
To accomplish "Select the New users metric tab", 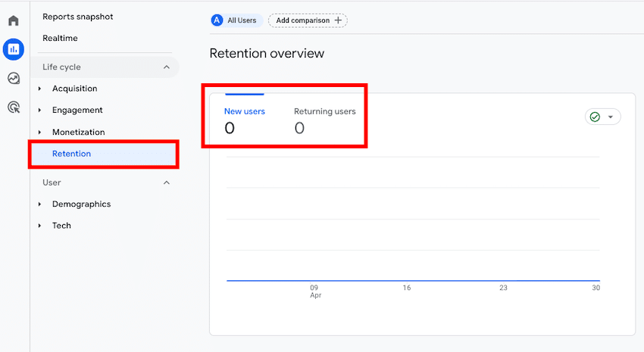I will point(244,120).
